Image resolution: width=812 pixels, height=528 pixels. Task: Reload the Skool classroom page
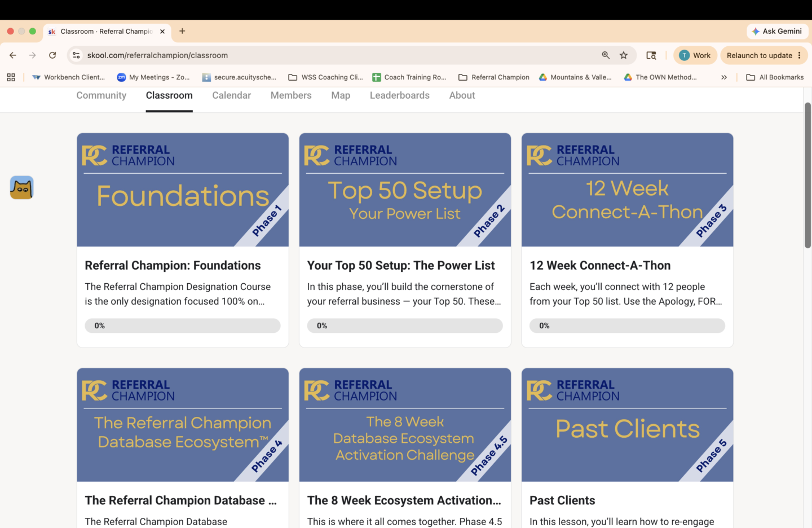coord(52,55)
